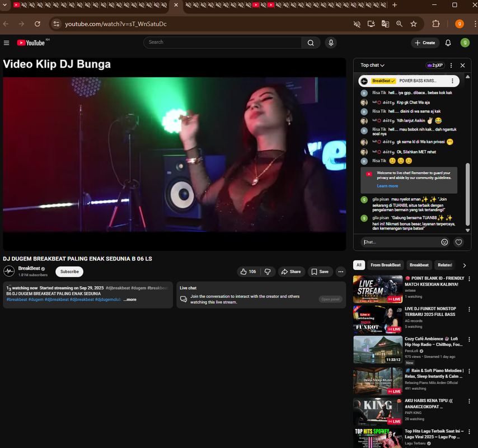Open the browser profile orange avatar
This screenshot has height=448, width=478.
tap(459, 24)
